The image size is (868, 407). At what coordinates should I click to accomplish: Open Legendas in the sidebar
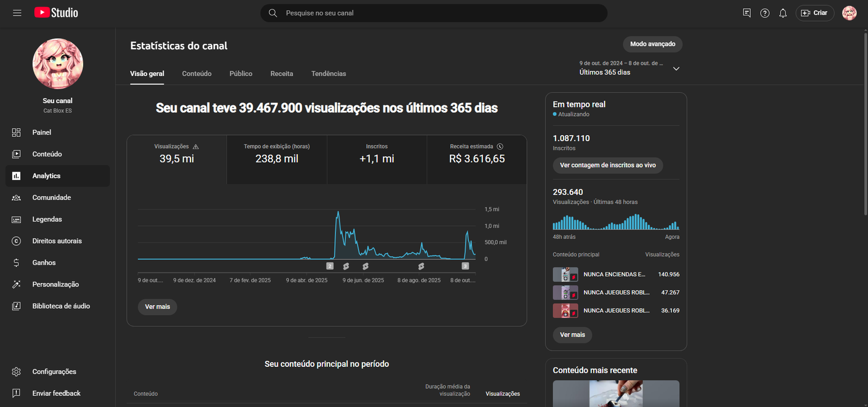click(58, 219)
